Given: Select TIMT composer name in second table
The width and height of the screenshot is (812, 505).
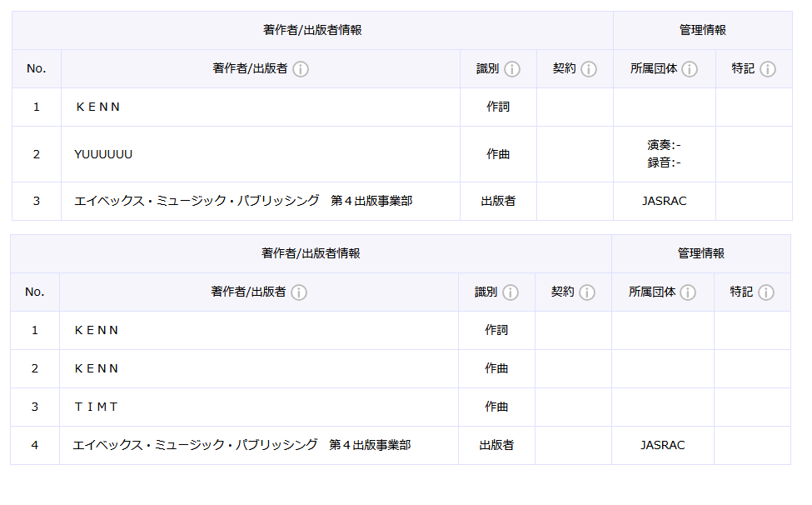Looking at the screenshot, I should click(96, 407).
